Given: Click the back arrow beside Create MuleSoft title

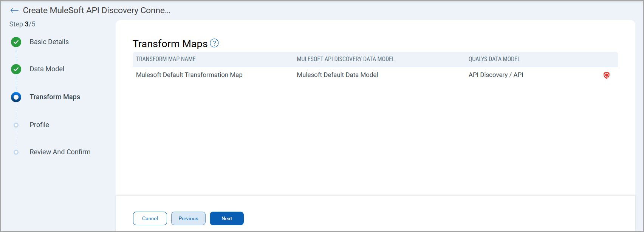Looking at the screenshot, I should click(14, 11).
